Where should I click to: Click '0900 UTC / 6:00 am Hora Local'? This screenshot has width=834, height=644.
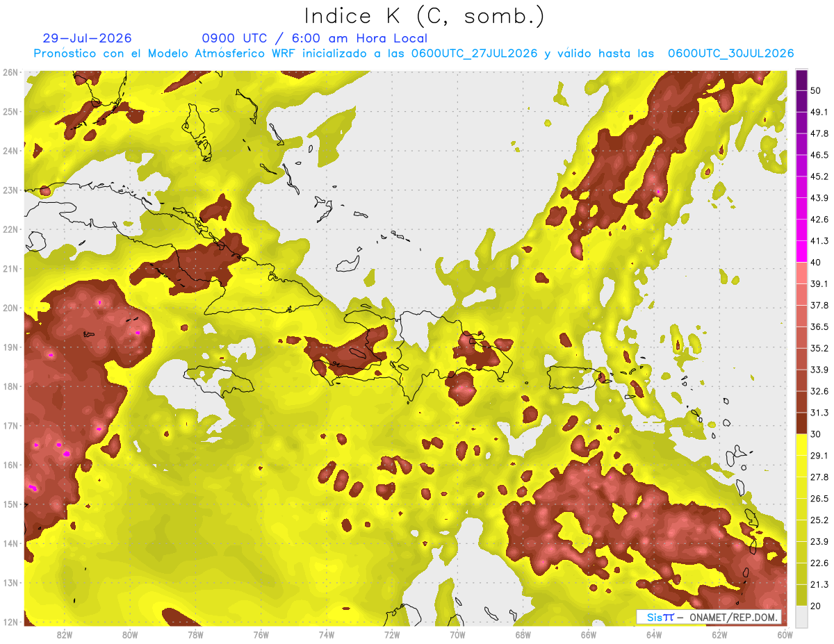click(315, 38)
